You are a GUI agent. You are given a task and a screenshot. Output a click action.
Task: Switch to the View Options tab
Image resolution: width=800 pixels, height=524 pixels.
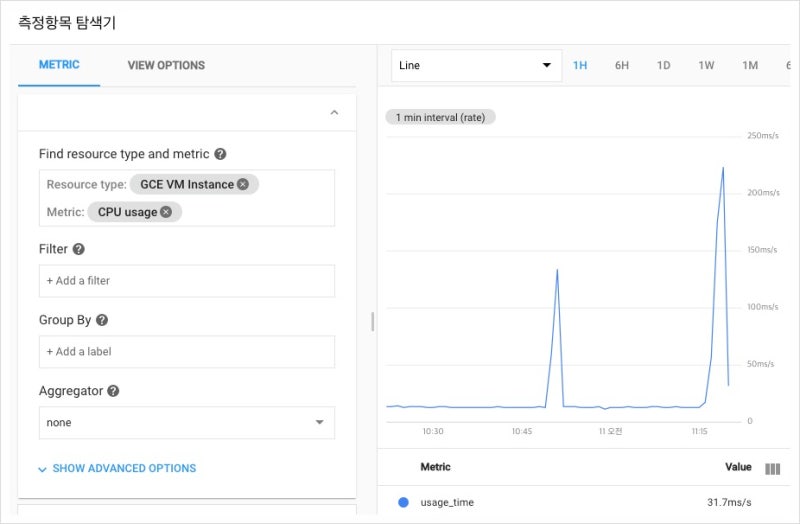[166, 65]
